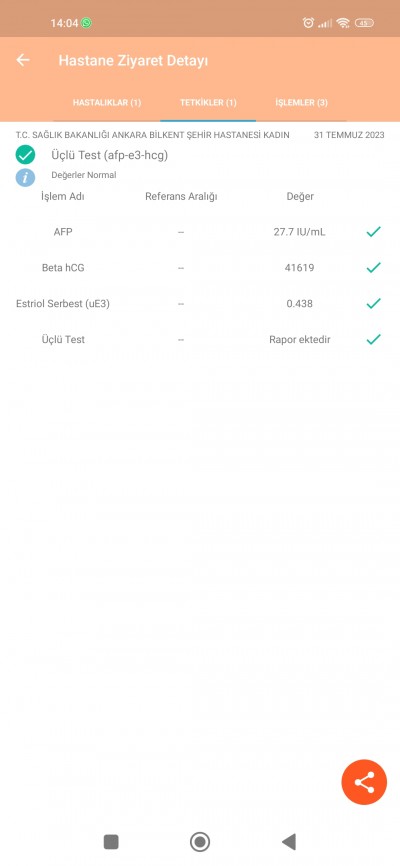Click the checkmark in Estriol Serbest row
The height and width of the screenshot is (866, 400).
pos(373,303)
